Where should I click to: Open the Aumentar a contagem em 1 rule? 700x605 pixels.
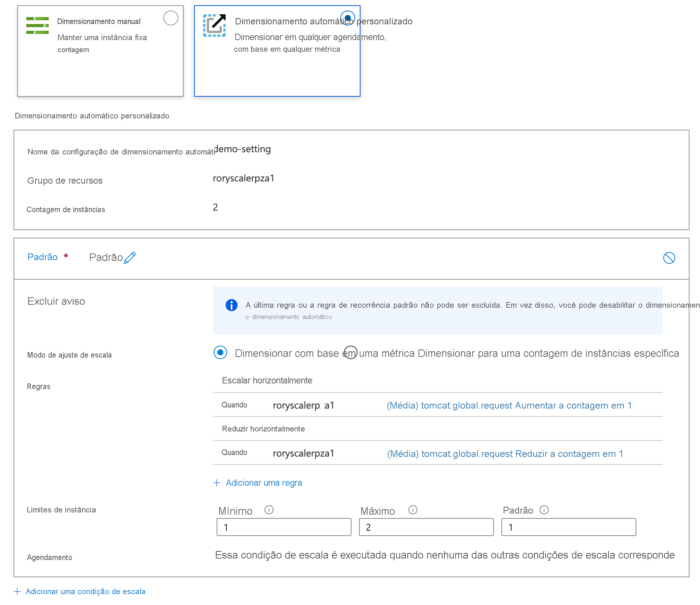point(509,406)
